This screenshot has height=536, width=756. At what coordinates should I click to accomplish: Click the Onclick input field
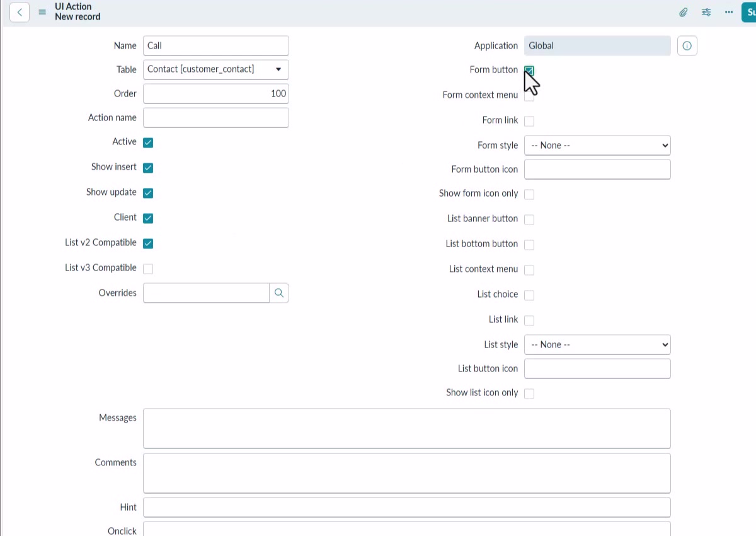tap(407, 528)
